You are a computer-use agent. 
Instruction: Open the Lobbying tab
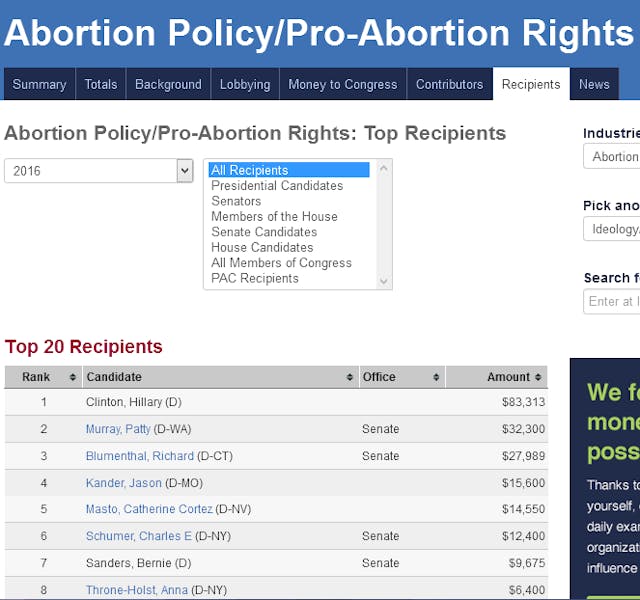pos(245,84)
